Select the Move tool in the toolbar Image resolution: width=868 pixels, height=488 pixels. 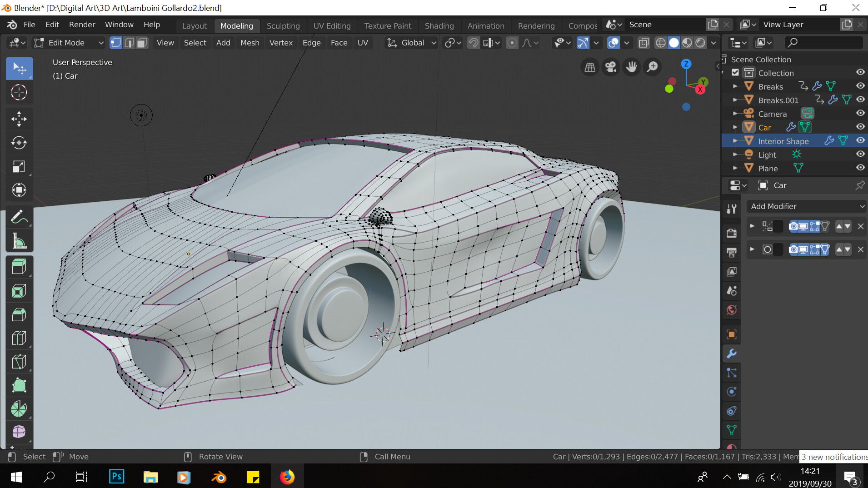(19, 119)
